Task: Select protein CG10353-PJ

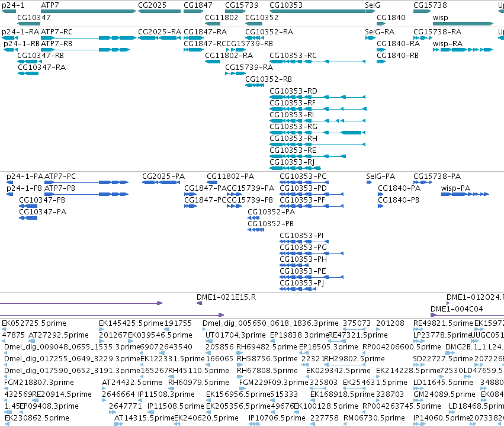Action: point(302,283)
